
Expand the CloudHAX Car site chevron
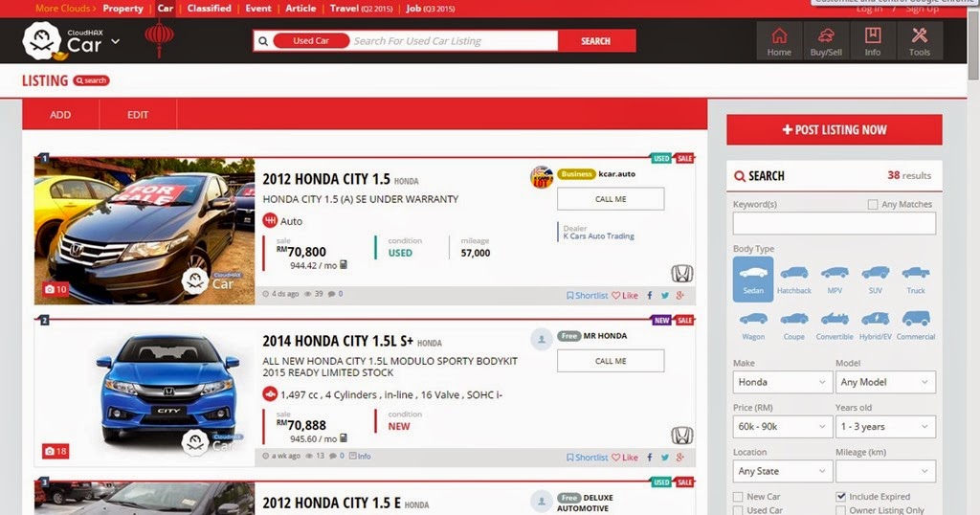click(x=115, y=42)
